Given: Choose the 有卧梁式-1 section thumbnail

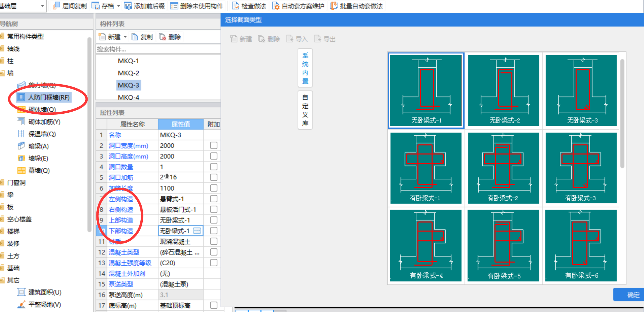Looking at the screenshot, I should click(426, 168).
